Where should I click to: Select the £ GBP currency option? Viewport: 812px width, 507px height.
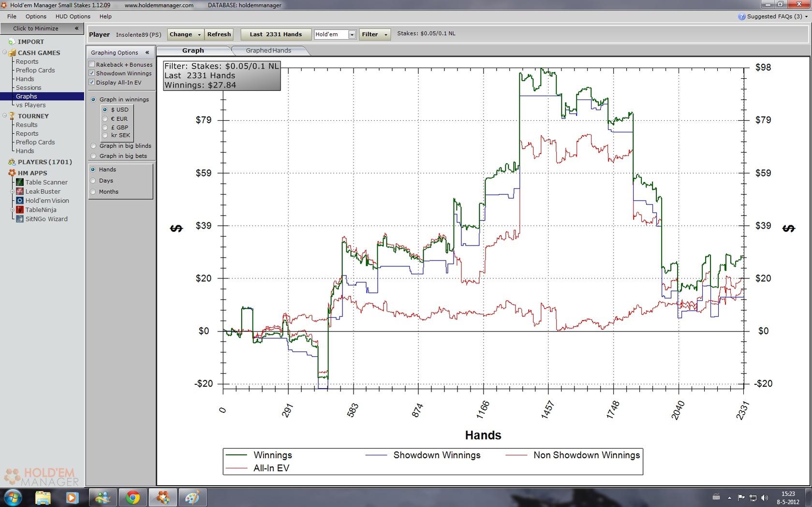(x=105, y=128)
